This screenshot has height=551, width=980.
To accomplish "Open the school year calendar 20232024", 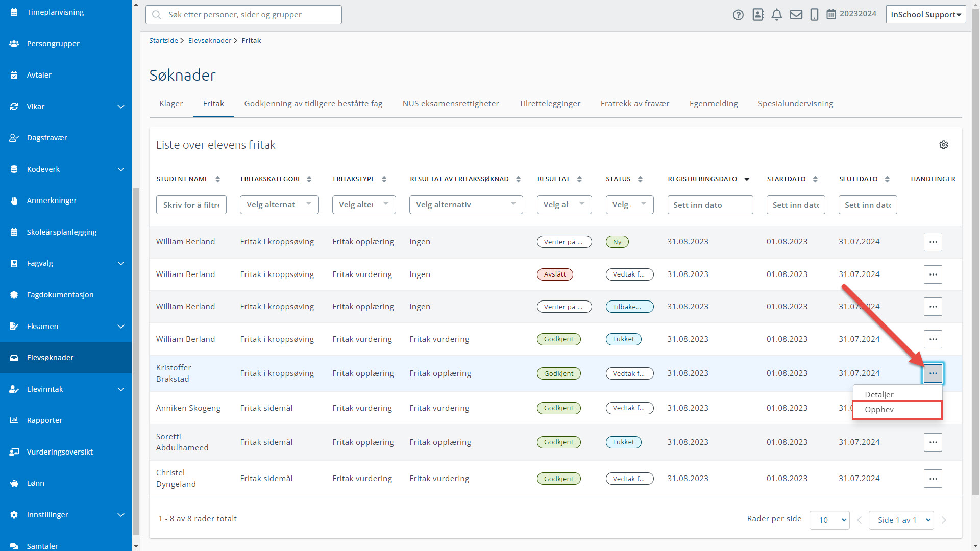I will point(851,14).
